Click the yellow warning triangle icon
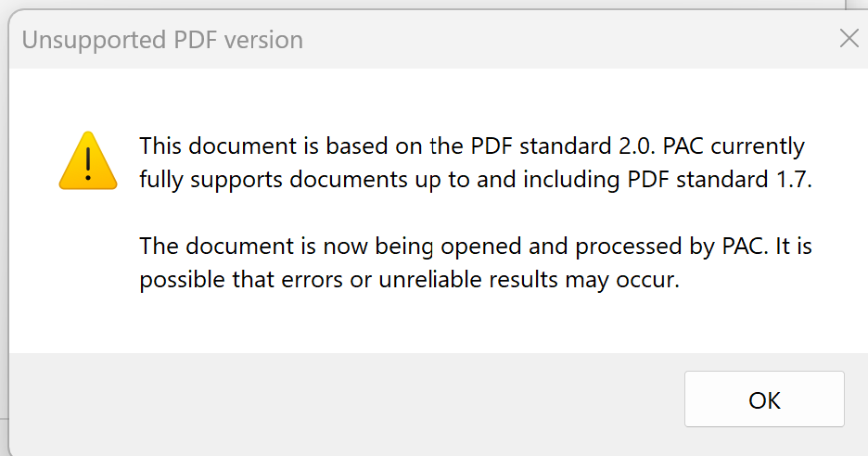The height and width of the screenshot is (456, 868). point(87,161)
